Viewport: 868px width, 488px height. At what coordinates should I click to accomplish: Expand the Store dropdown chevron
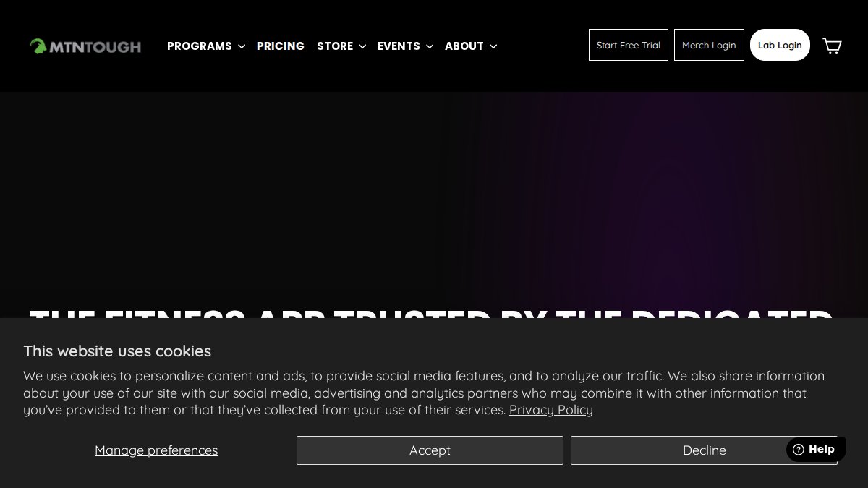coord(362,46)
